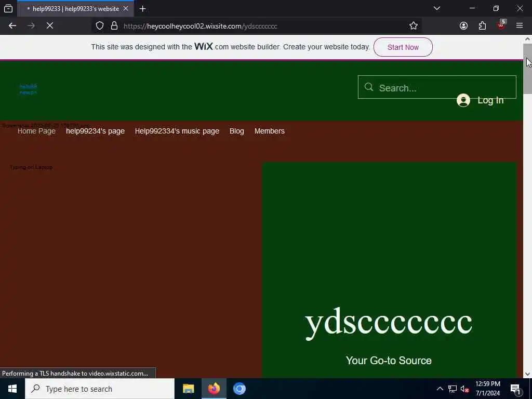Viewport: 532px width, 399px height.
Task: Click the Log In link
Action: tap(490, 100)
